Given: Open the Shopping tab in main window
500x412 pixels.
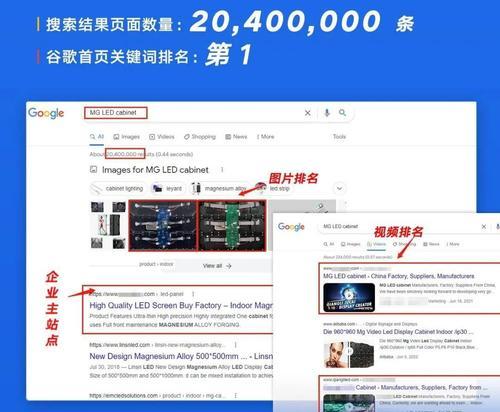Looking at the screenshot, I should coord(200,137).
